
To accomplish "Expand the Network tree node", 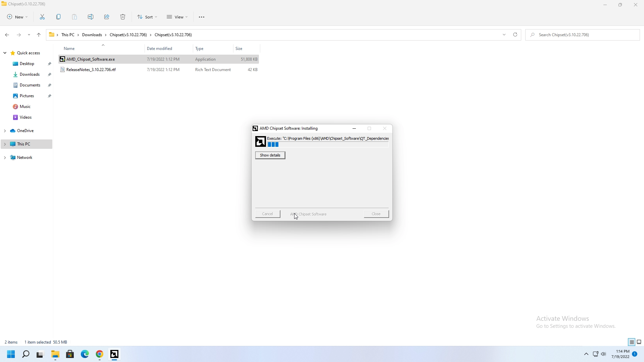I will coord(5,158).
